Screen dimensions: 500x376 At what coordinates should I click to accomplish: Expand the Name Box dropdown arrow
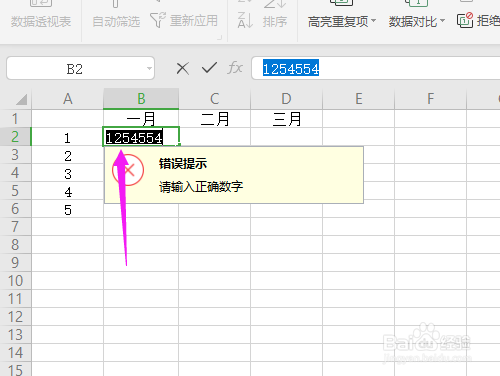click(149, 69)
